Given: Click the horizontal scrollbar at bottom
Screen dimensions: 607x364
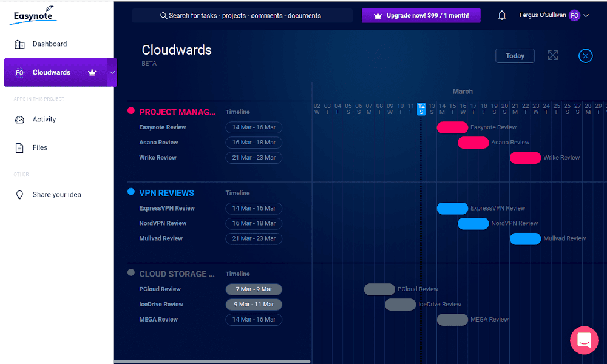Looking at the screenshot, I should [212, 362].
